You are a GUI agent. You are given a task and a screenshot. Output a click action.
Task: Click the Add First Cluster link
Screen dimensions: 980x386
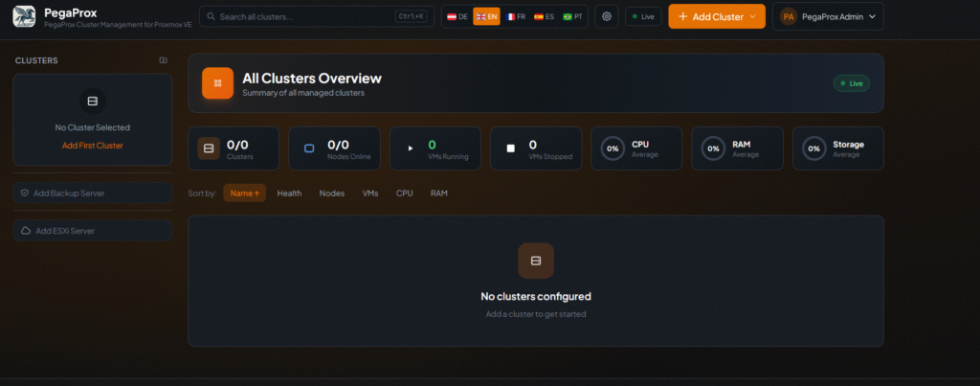point(93,146)
